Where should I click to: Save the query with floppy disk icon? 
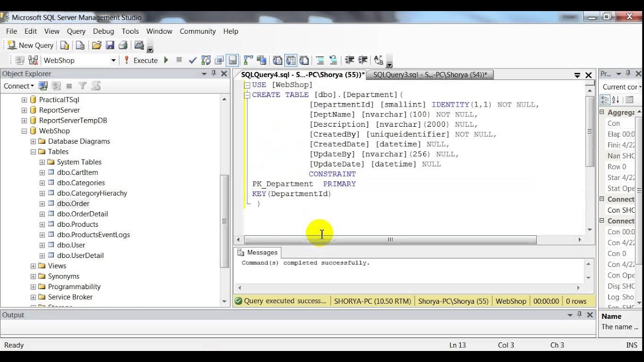point(110,45)
